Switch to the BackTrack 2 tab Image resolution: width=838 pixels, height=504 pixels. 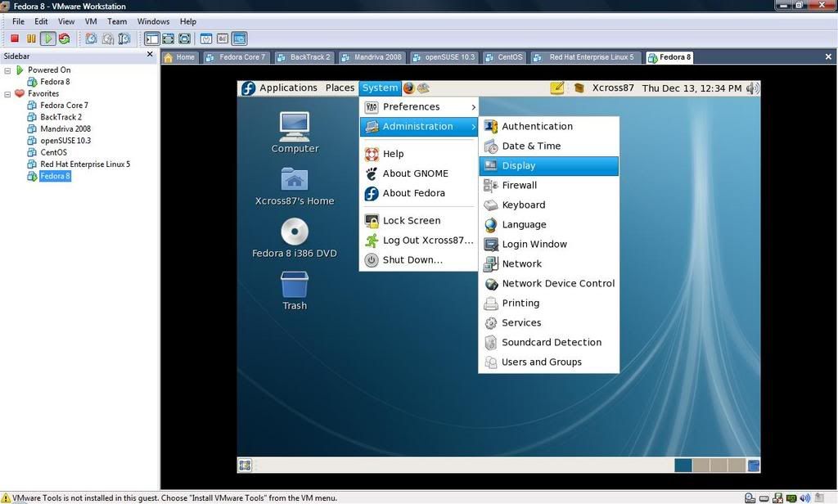click(x=305, y=57)
